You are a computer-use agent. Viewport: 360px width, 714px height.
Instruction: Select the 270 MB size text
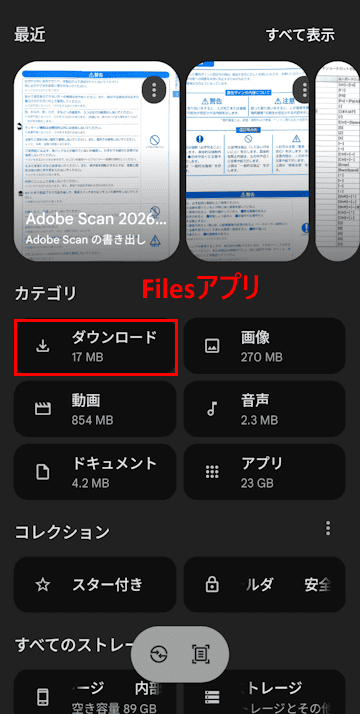[x=262, y=357]
